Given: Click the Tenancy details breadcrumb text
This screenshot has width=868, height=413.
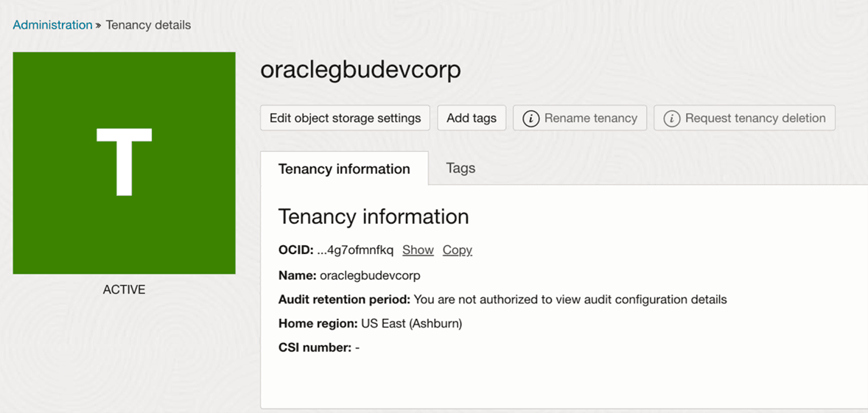Looking at the screenshot, I should point(148,25).
